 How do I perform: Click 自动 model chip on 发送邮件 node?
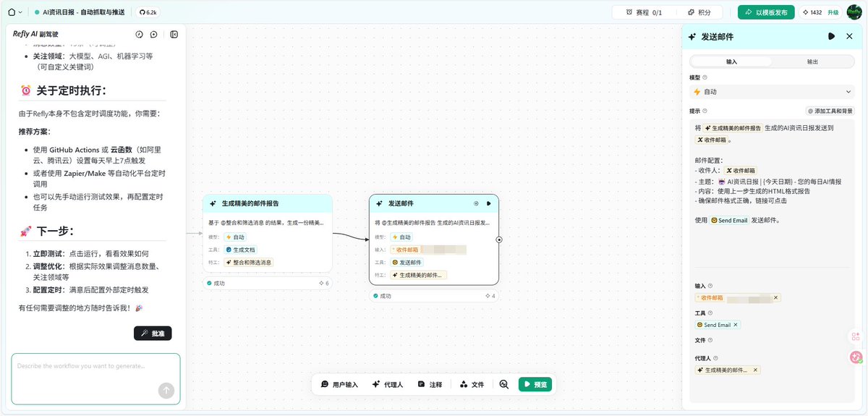[x=401, y=237]
